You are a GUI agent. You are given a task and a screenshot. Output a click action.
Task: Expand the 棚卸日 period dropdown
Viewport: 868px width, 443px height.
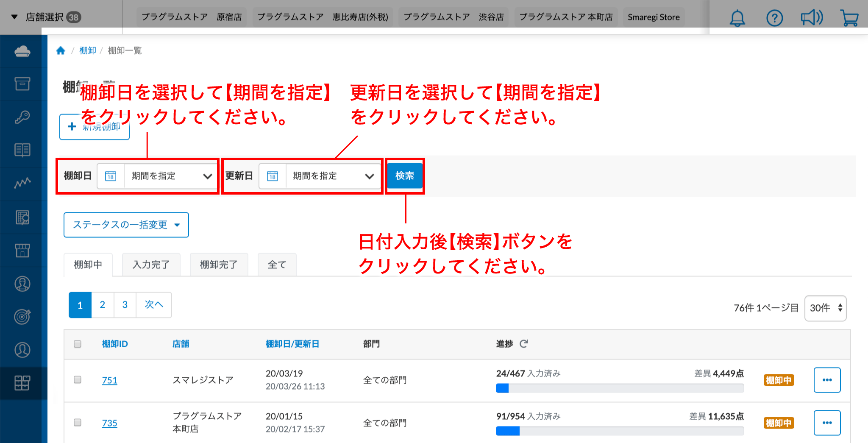coord(170,176)
